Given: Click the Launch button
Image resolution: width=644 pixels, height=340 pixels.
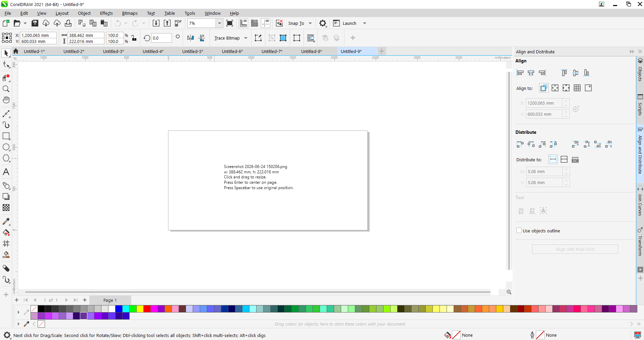Looking at the screenshot, I should click(345, 23).
